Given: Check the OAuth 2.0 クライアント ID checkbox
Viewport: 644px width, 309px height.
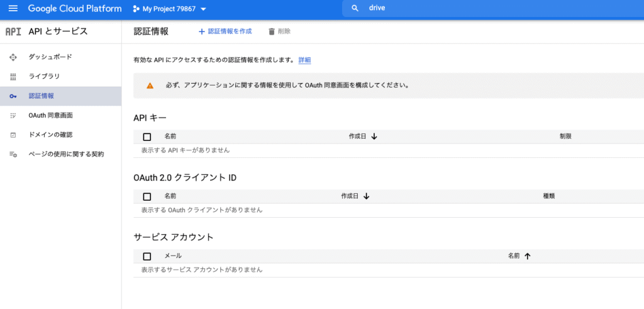Looking at the screenshot, I should (x=147, y=196).
